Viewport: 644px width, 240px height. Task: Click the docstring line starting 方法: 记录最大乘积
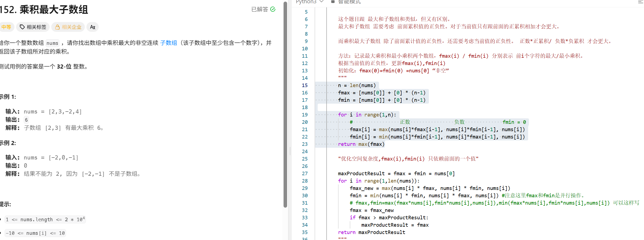click(x=461, y=56)
